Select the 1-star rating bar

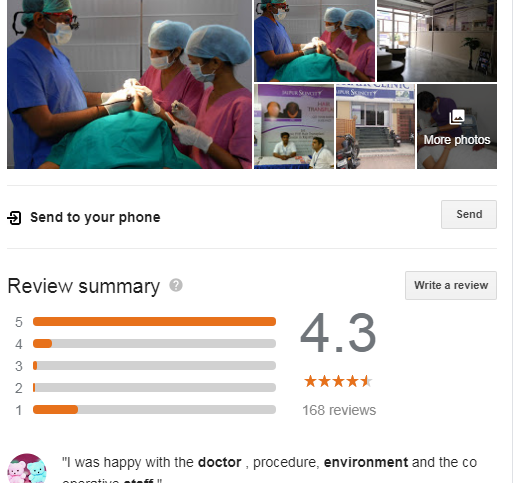(154, 410)
